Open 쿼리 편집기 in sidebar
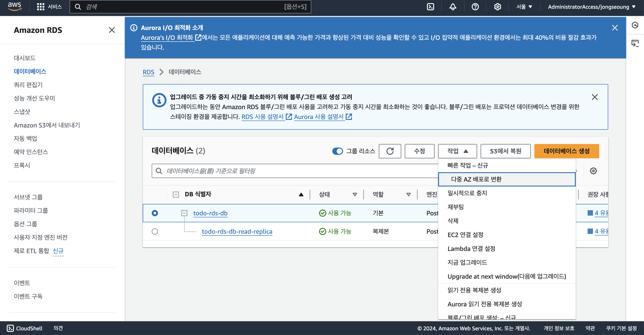Screen dimensions: 644x335 [x=28, y=85]
